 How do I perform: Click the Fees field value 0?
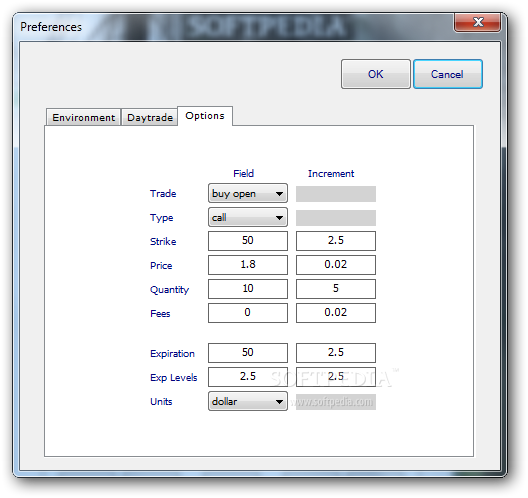(248, 313)
